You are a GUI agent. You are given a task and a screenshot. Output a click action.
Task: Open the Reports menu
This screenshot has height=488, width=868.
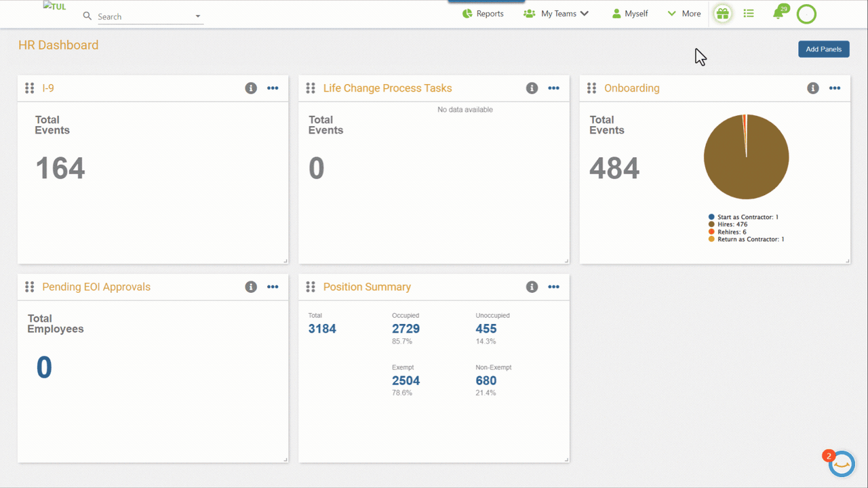[484, 14]
